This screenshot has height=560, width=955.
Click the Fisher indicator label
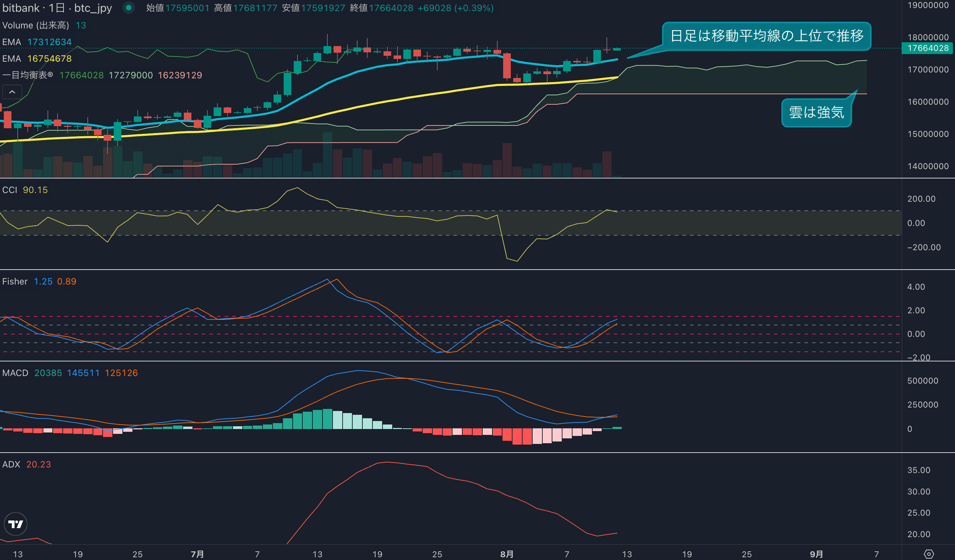(x=15, y=281)
